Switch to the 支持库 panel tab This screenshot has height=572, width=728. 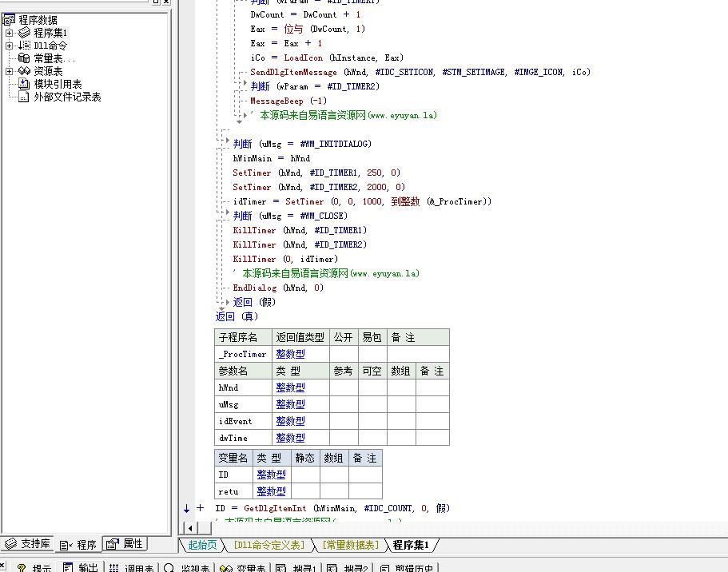(x=27, y=543)
